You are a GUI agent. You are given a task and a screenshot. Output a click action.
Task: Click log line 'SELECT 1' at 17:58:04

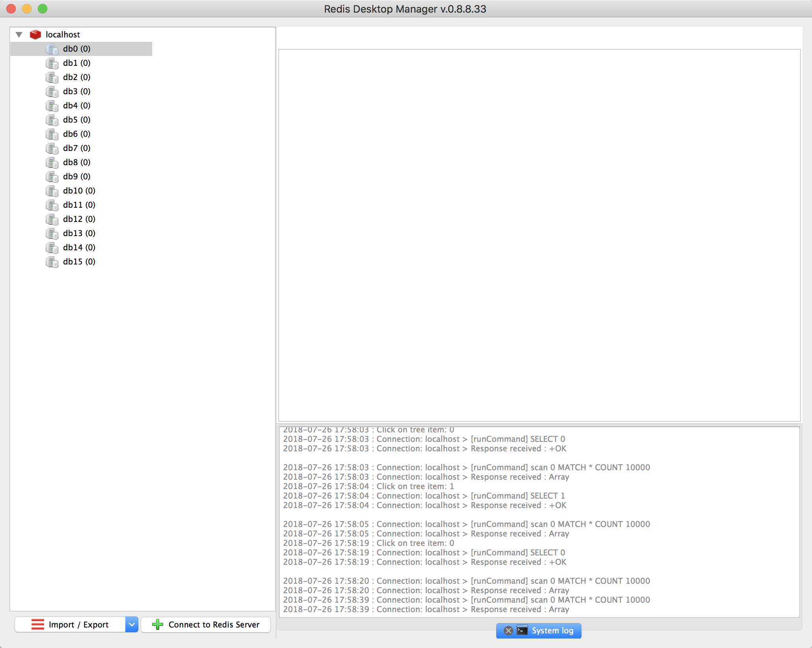click(424, 496)
